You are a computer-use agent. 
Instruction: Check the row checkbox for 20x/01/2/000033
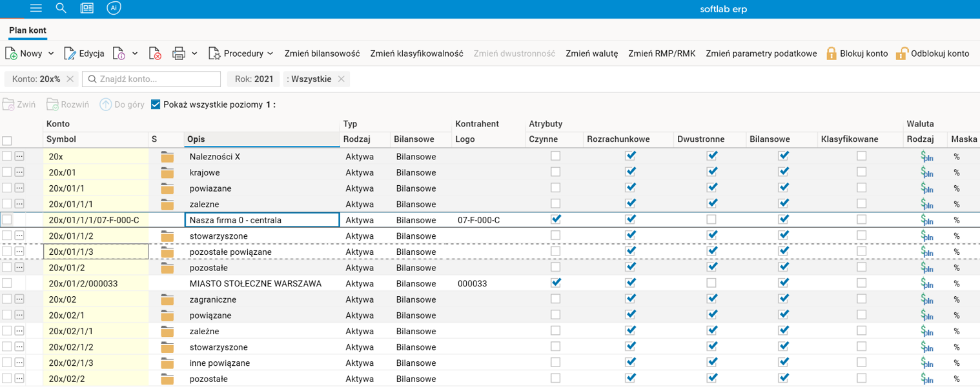tap(6, 283)
